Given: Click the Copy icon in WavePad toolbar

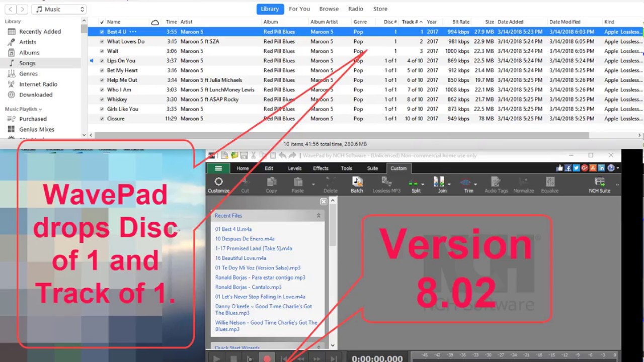Looking at the screenshot, I should pyautogui.click(x=271, y=185).
